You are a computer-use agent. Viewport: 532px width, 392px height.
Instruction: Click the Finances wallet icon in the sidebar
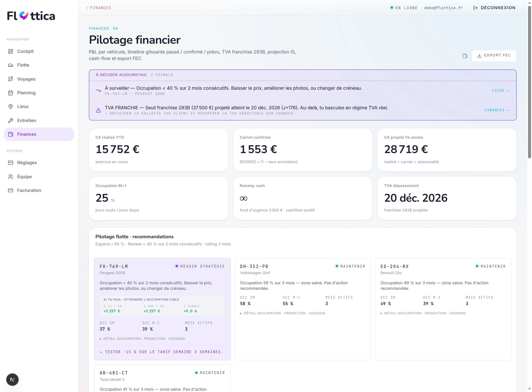click(10, 134)
